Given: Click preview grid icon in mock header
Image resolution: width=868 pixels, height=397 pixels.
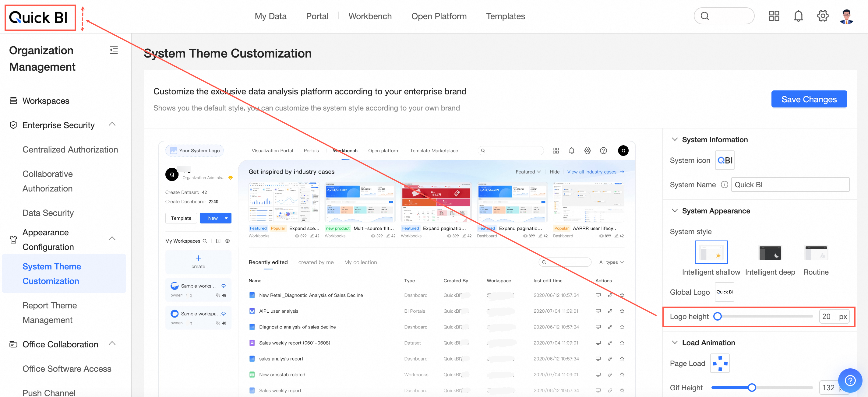Looking at the screenshot, I should 556,150.
